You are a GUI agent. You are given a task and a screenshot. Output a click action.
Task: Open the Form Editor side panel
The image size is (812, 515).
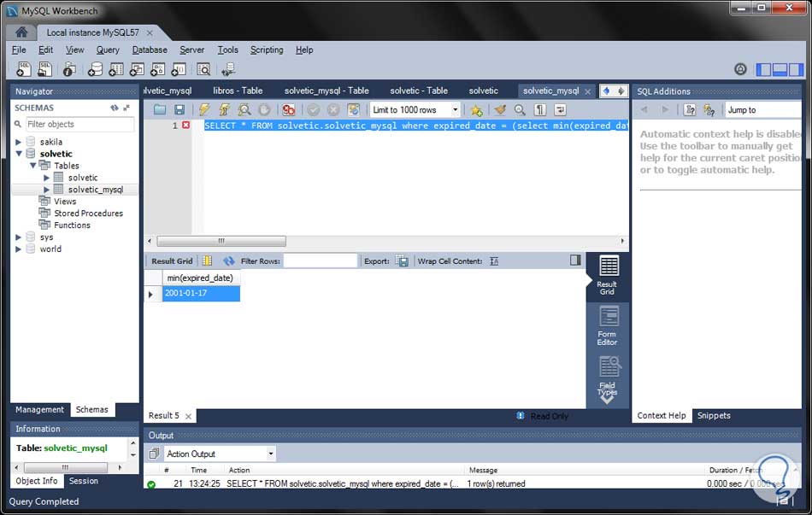tap(608, 325)
